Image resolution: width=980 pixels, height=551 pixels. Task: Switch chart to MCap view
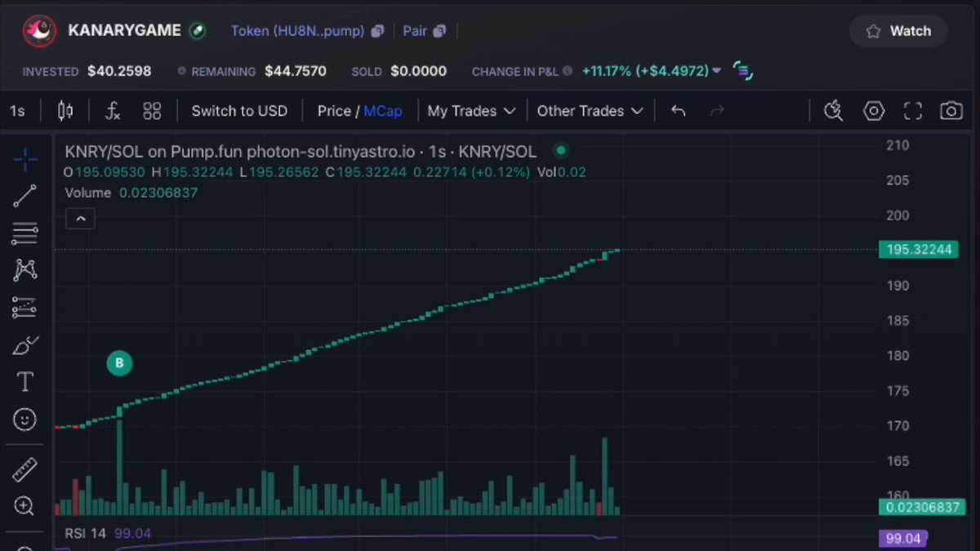point(383,111)
